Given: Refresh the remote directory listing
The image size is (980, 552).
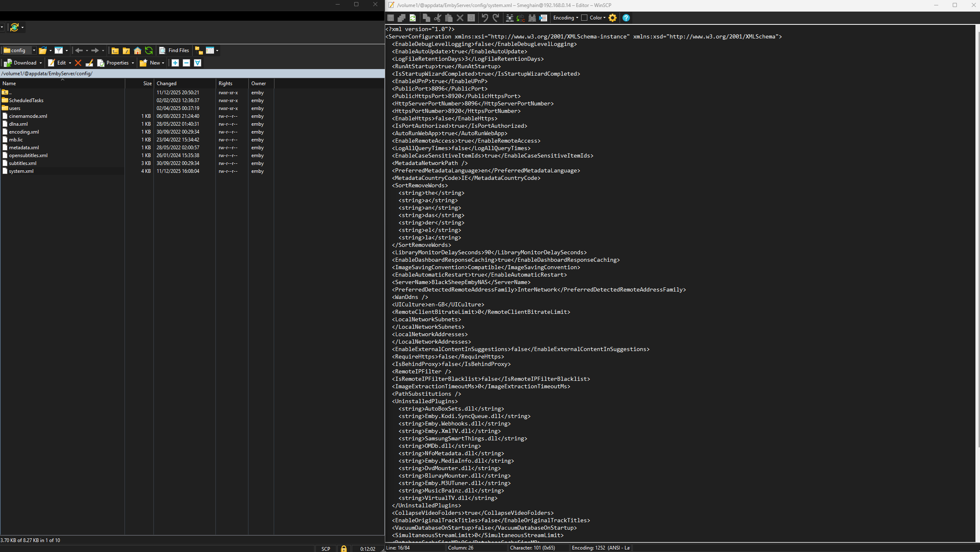Looking at the screenshot, I should [x=149, y=50].
